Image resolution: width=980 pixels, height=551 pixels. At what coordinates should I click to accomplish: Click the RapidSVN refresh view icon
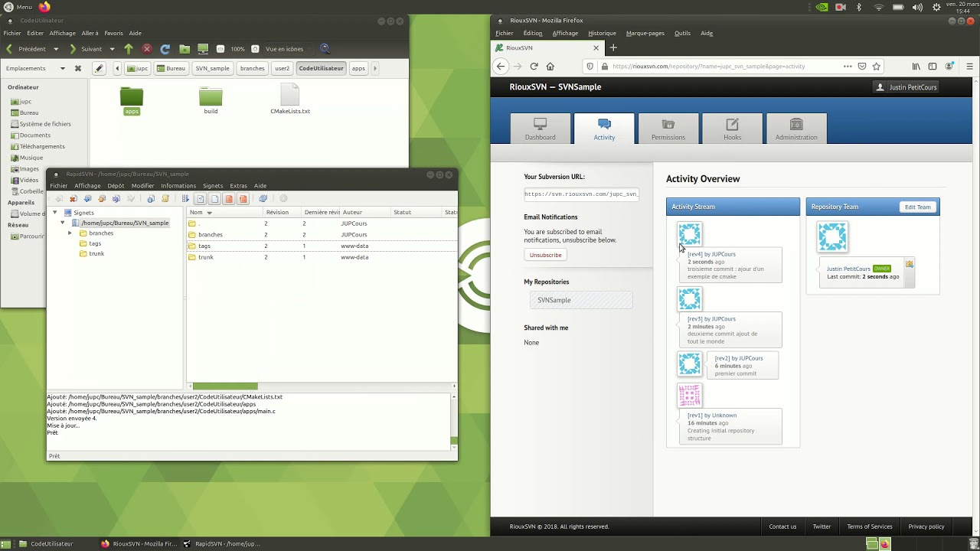click(x=263, y=199)
